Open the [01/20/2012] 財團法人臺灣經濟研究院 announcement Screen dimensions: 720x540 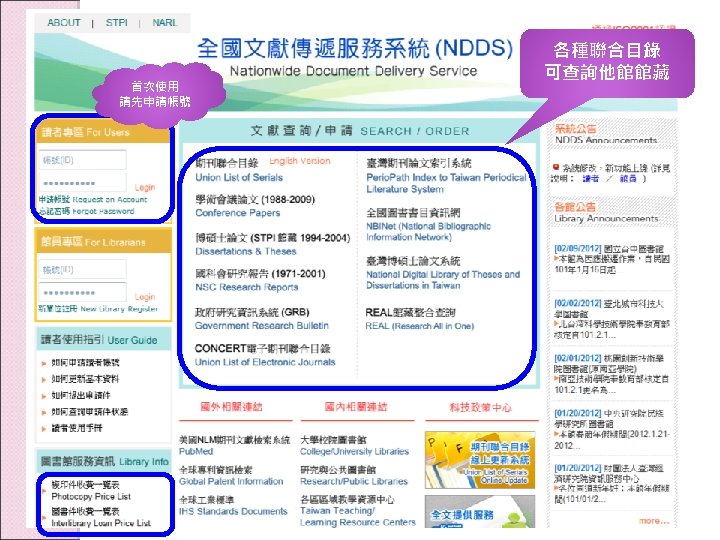[x=612, y=484]
